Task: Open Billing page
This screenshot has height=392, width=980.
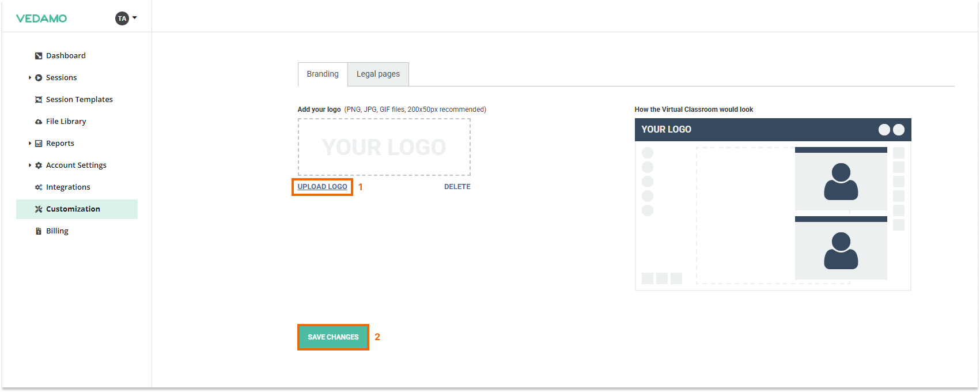Action: 57,231
